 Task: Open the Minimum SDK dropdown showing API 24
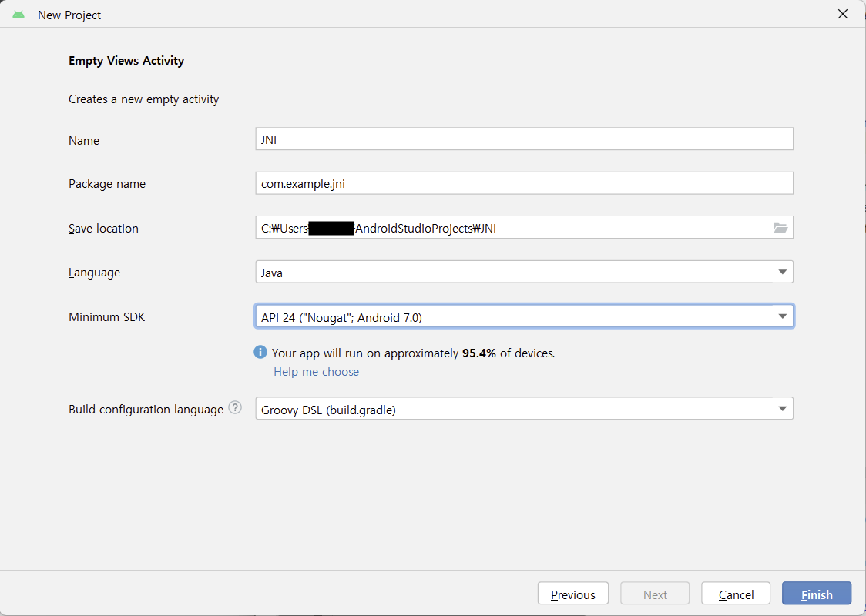pyautogui.click(x=524, y=316)
